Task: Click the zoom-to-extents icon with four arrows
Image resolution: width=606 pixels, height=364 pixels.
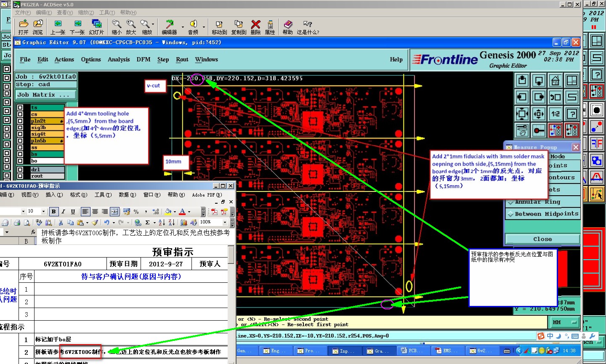Action: click(x=522, y=114)
